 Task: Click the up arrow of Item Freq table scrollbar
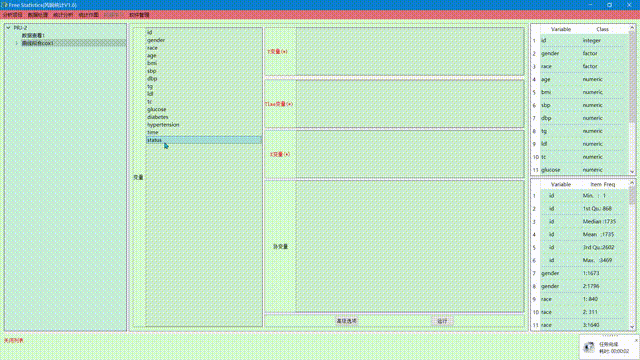(632, 183)
